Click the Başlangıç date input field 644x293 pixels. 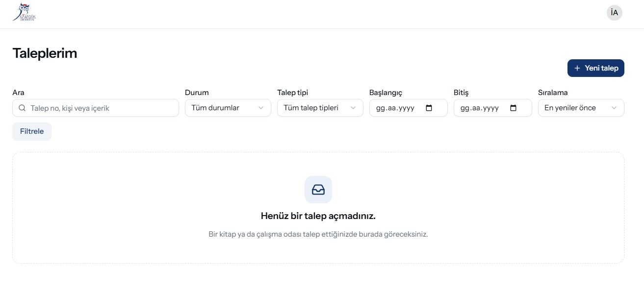click(409, 108)
